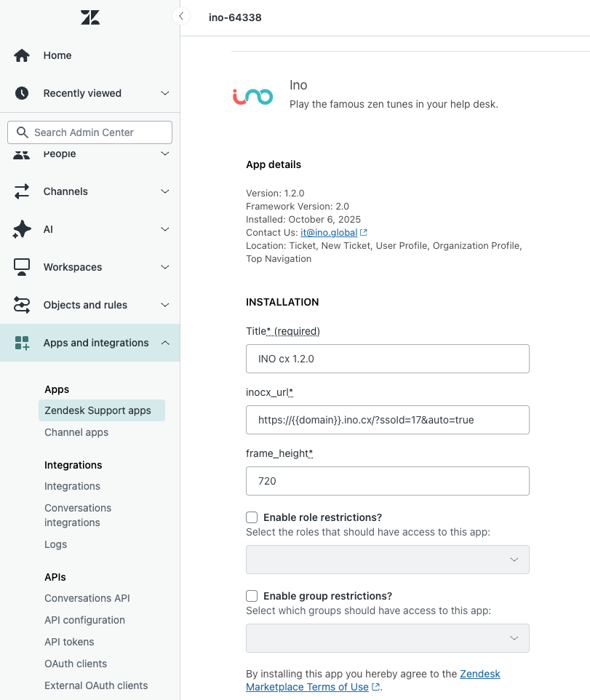This screenshot has width=590, height=700.
Task: Click the Apps and integrations icon
Action: coord(22,343)
